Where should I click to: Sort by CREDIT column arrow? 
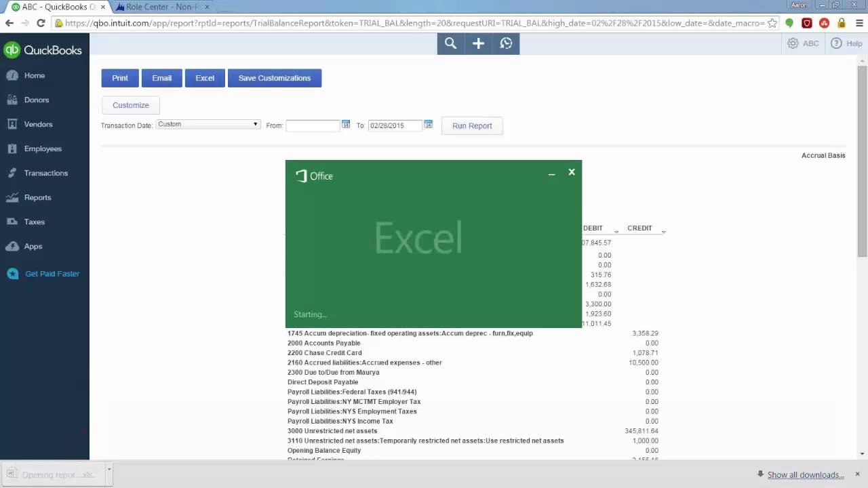[x=663, y=231]
